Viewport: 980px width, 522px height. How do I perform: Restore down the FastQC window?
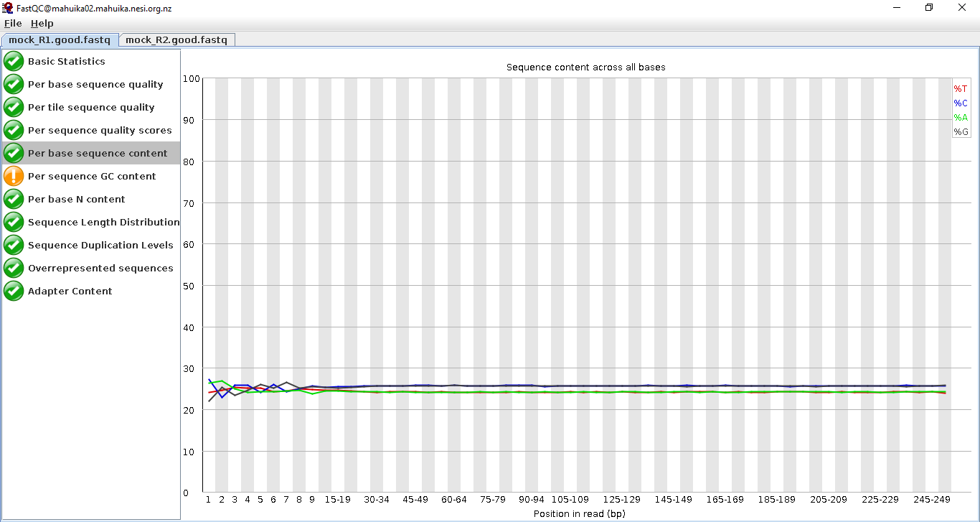929,8
